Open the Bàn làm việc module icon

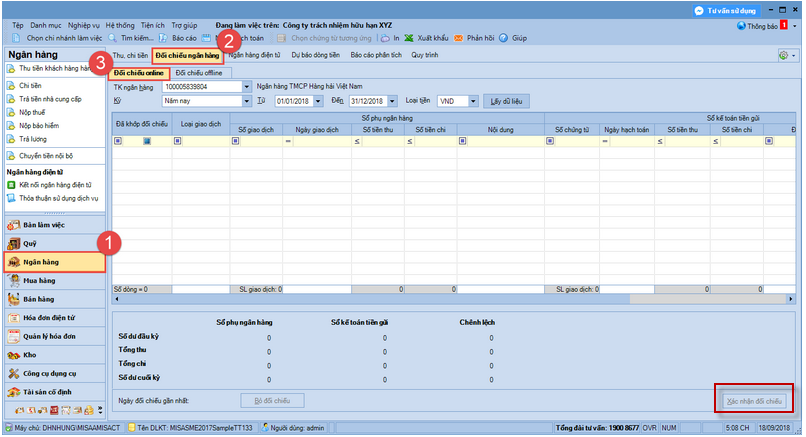point(14,225)
